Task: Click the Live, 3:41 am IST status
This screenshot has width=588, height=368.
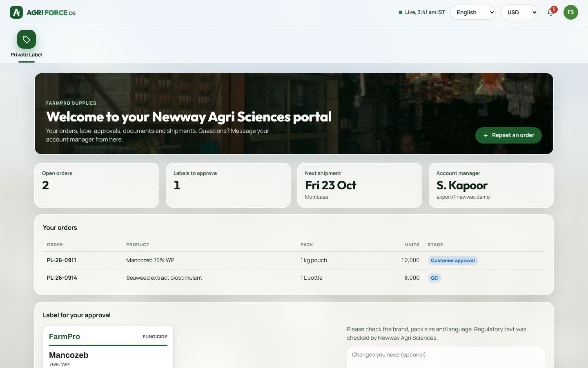Action: click(x=422, y=12)
